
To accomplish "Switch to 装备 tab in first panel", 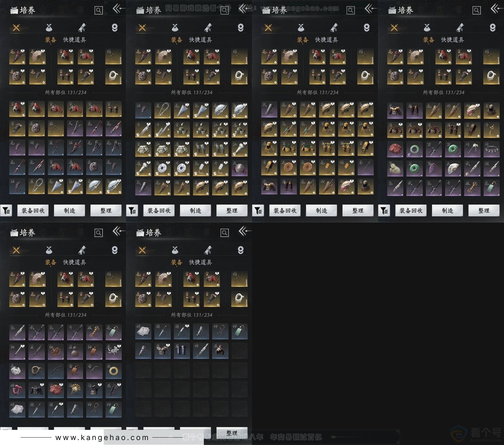I will [x=51, y=40].
